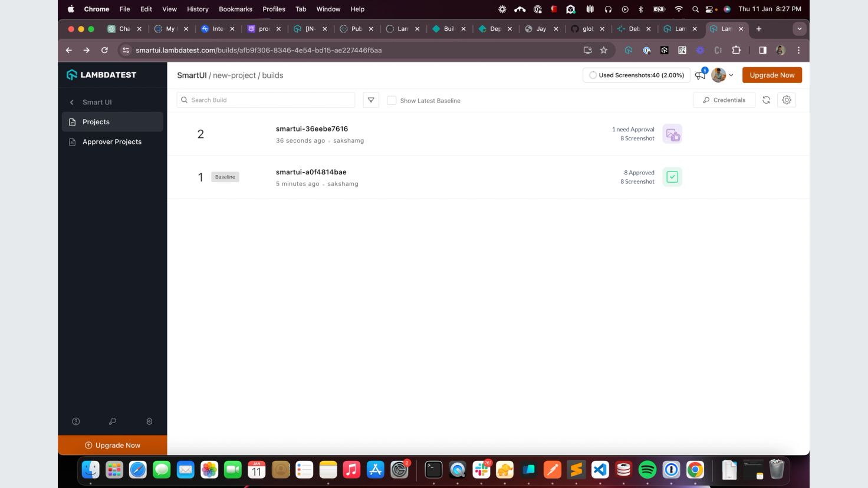Click the approved checkmark icon for build 1
Image resolution: width=868 pixels, height=488 pixels.
coord(672,177)
